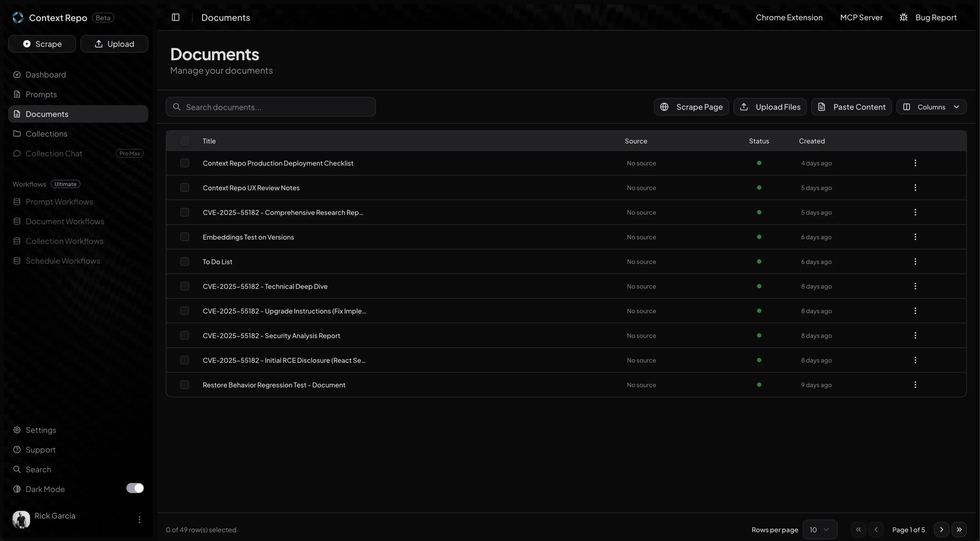Select the checkbox for Embeddings Test on Versions
The width and height of the screenshot is (980, 541).
[184, 236]
